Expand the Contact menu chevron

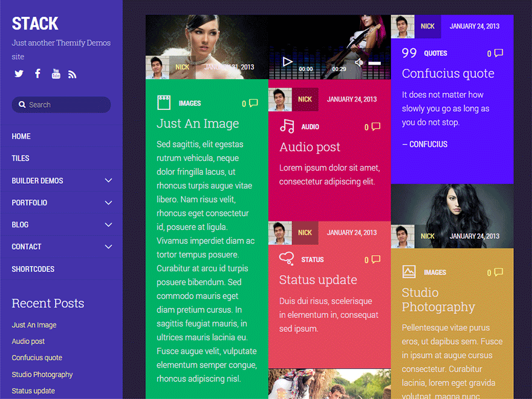coord(109,247)
